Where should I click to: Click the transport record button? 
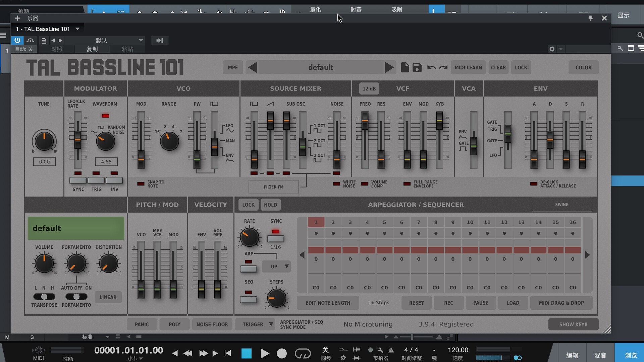click(282, 353)
